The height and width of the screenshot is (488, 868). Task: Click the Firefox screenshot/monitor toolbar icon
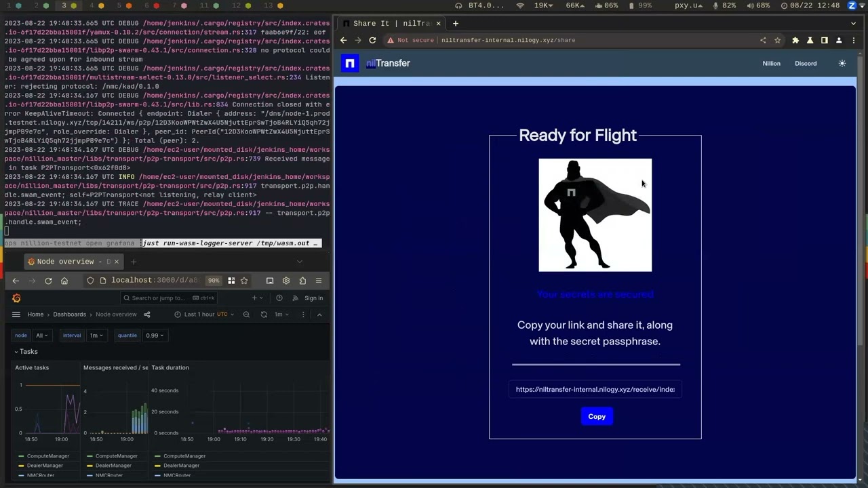(x=270, y=281)
